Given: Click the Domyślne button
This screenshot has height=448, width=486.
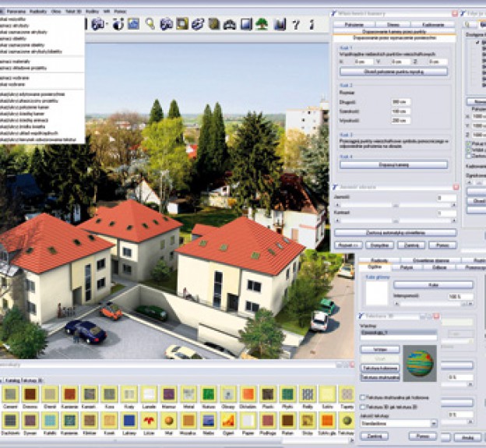Looking at the screenshot, I should click(380, 245).
